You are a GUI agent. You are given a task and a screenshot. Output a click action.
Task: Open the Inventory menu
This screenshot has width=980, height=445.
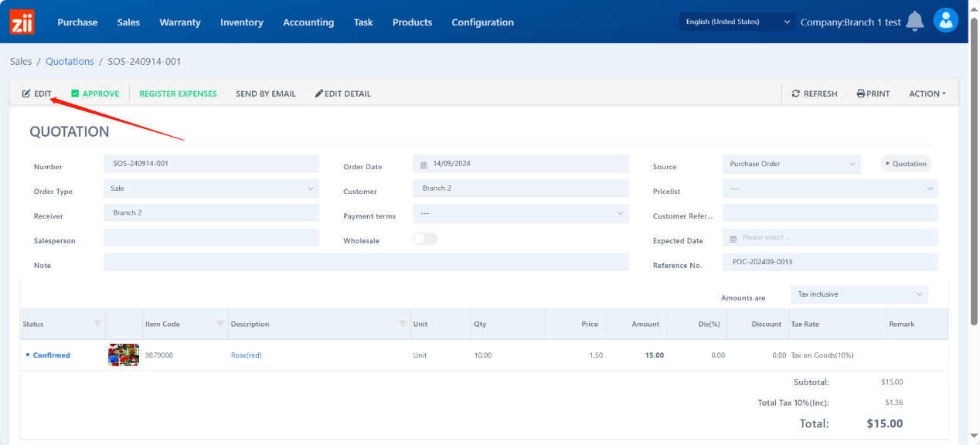241,22
